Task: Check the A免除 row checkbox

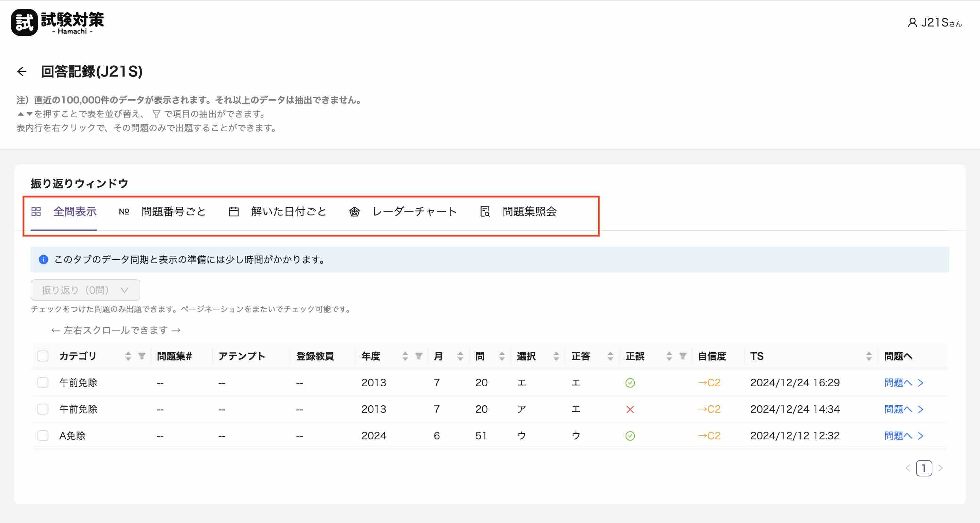Action: pos(43,436)
